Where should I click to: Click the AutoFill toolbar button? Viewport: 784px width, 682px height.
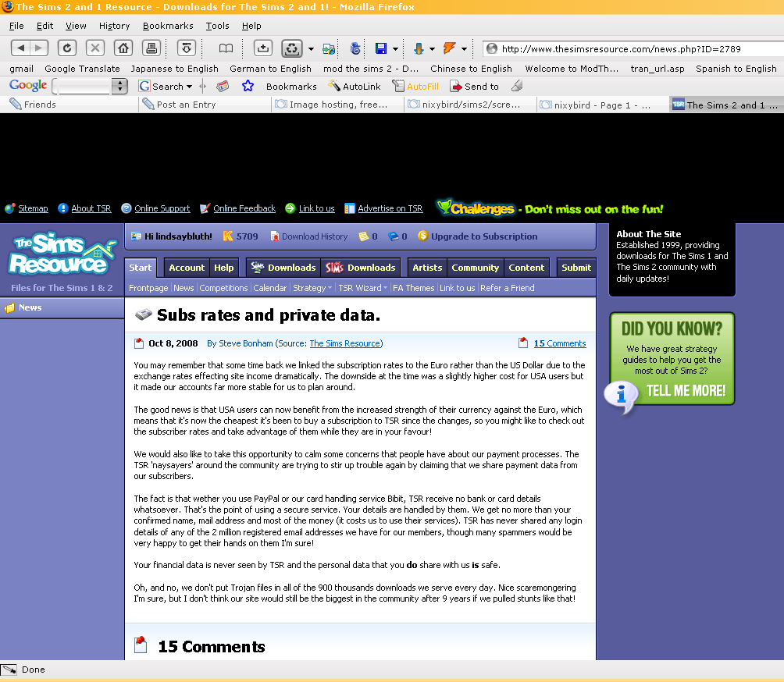tap(415, 87)
